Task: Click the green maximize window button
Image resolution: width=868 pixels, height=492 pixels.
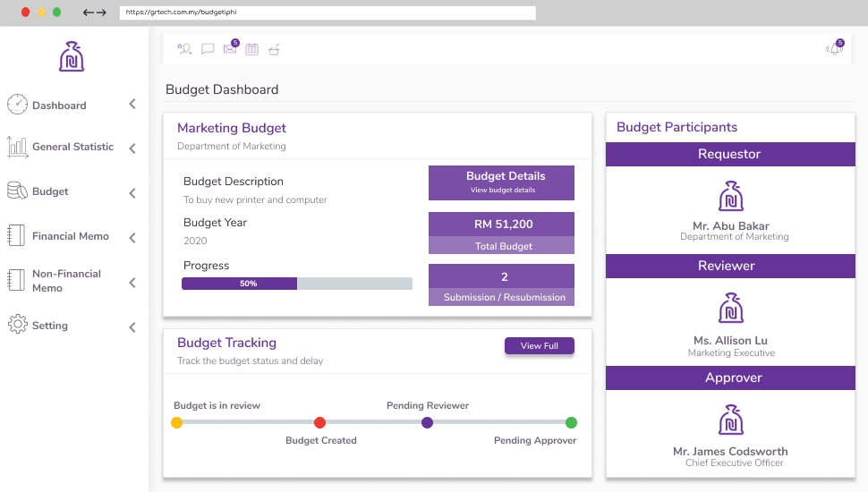Action: [56, 13]
